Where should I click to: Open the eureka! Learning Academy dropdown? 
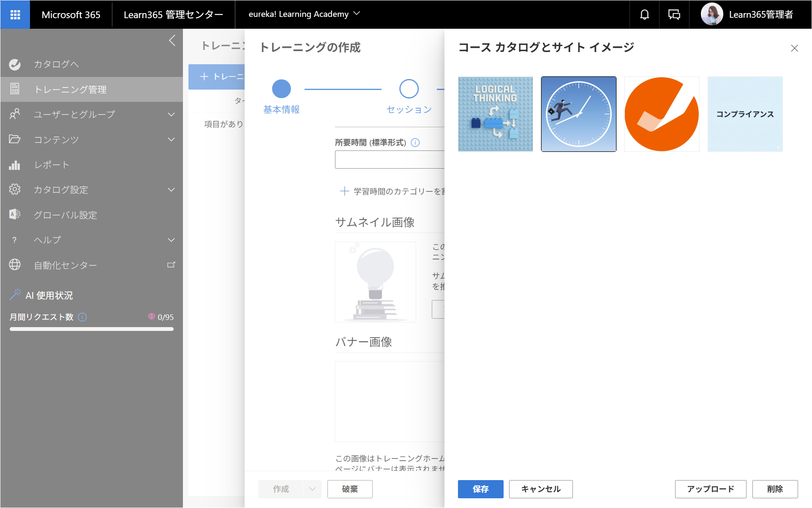(x=304, y=14)
